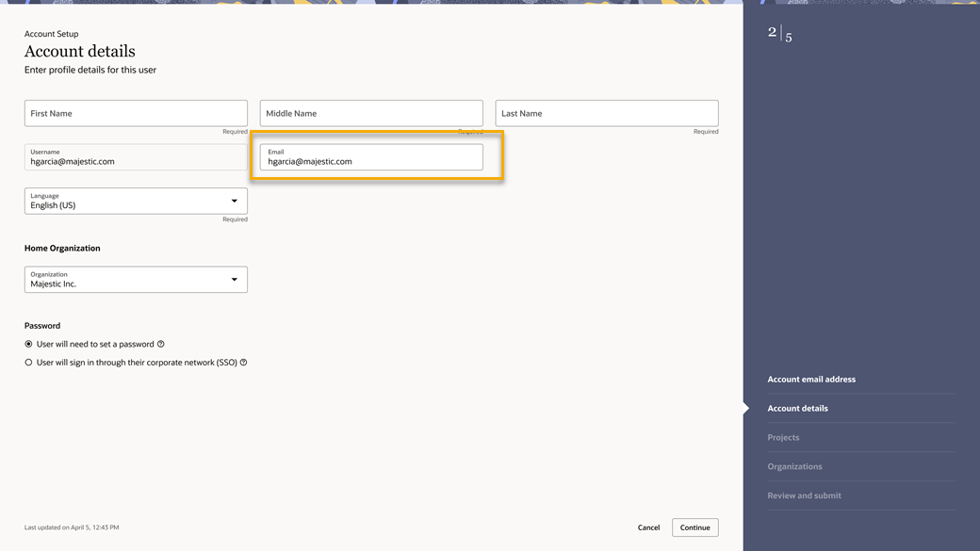This screenshot has height=551, width=980.
Task: Cancel the account setup
Action: [x=648, y=527]
